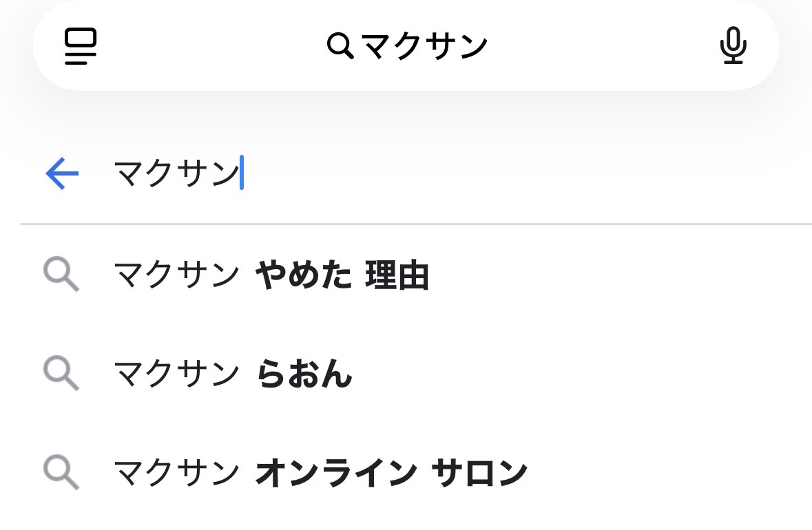Image resolution: width=812 pixels, height=530 pixels.
Task: Click マクサン prefix in the third suggestion
Action: (176, 472)
